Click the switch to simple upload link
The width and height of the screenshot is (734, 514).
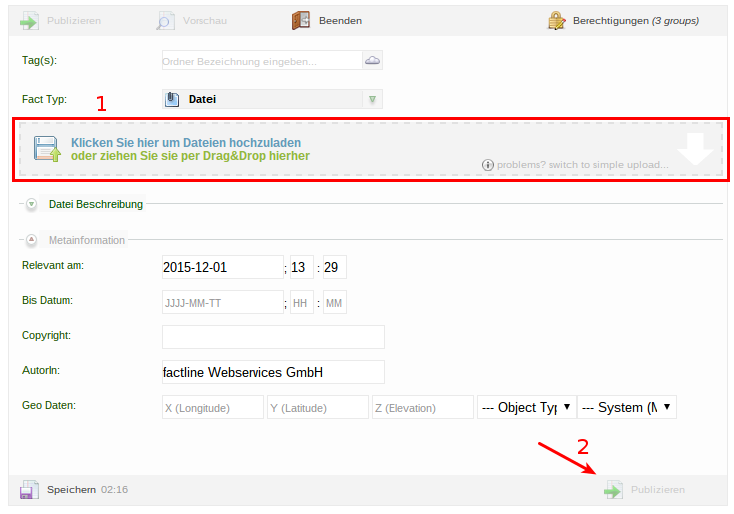coord(582,164)
